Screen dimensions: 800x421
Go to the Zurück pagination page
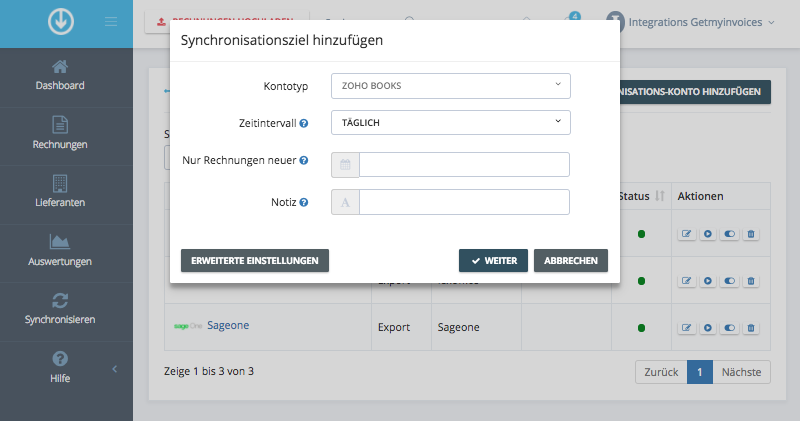[x=661, y=372]
